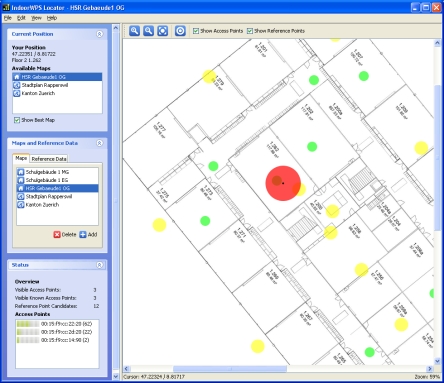
Task: Open the File menu
Action: click(8, 18)
